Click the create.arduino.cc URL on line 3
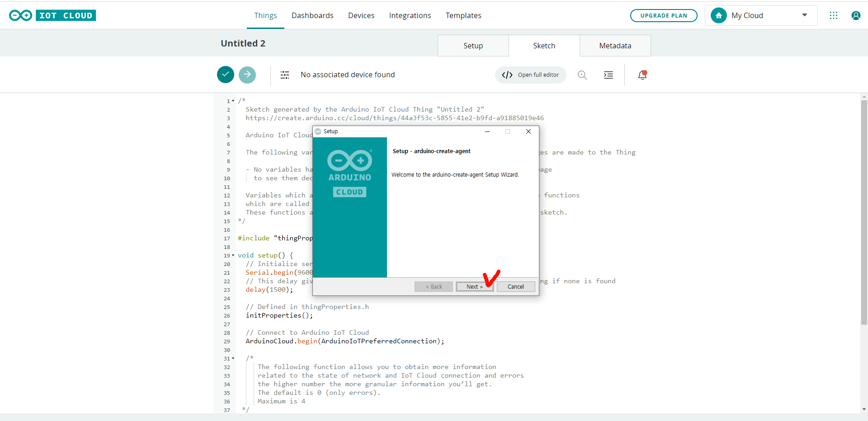The height and width of the screenshot is (421, 868). tap(395, 118)
